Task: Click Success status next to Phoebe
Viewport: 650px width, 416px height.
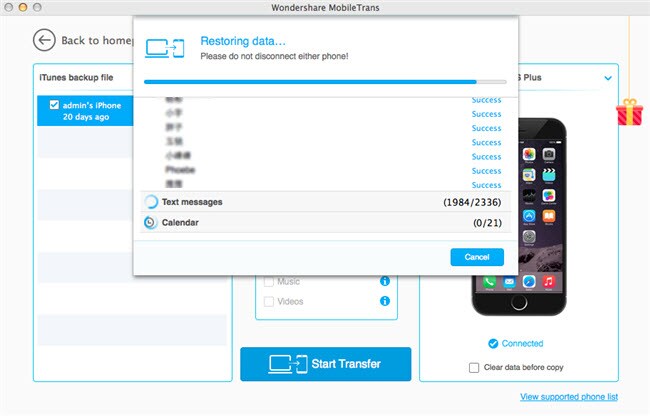Action: [486, 171]
